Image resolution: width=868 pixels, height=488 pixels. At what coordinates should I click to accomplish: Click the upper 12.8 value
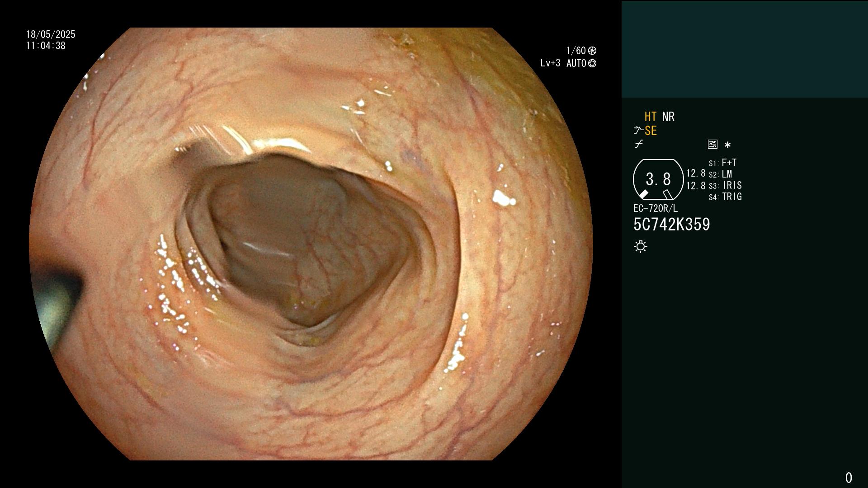[696, 173]
